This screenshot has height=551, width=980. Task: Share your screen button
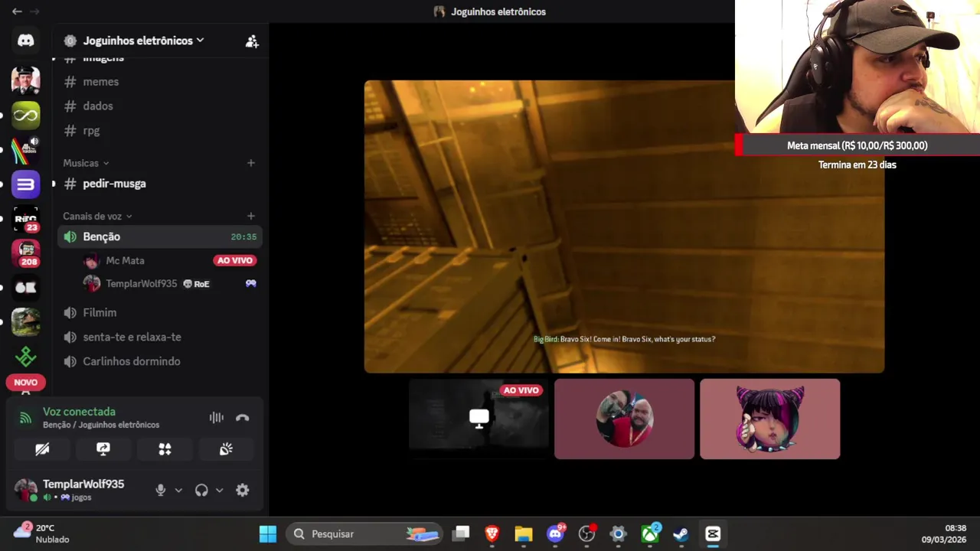(103, 449)
